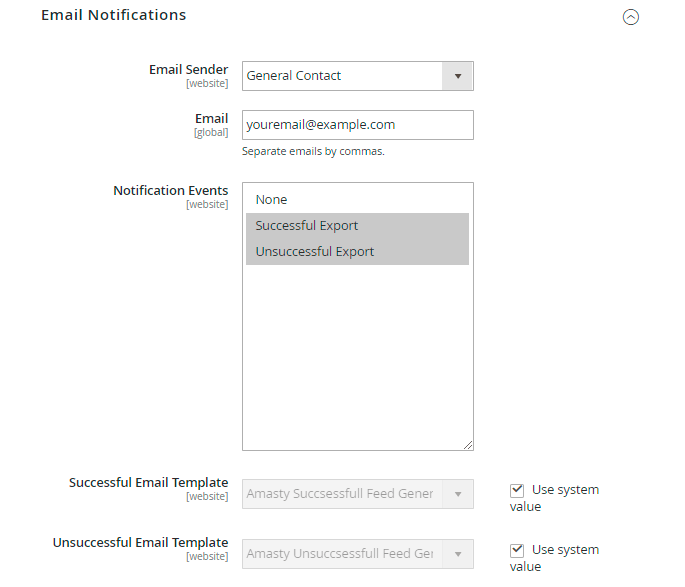Open the Successful Email Template dropdown
The image size is (685, 587).
coord(357,494)
